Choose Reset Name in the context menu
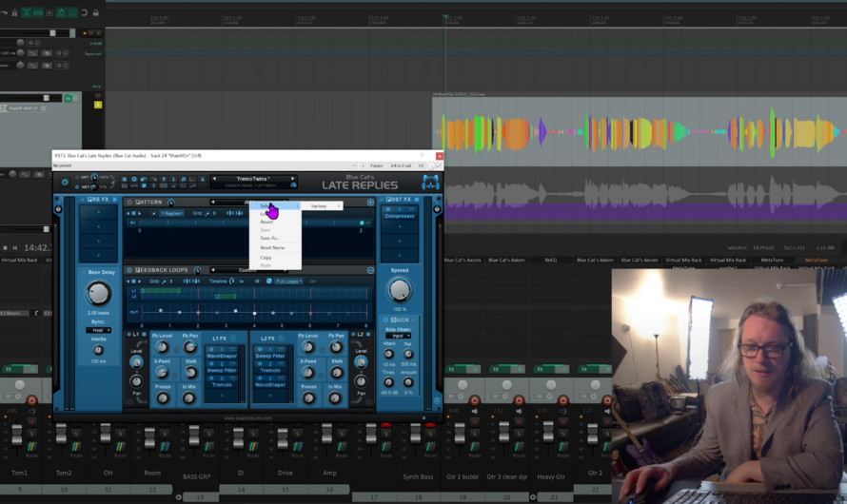The width and height of the screenshot is (847, 504). [272, 247]
